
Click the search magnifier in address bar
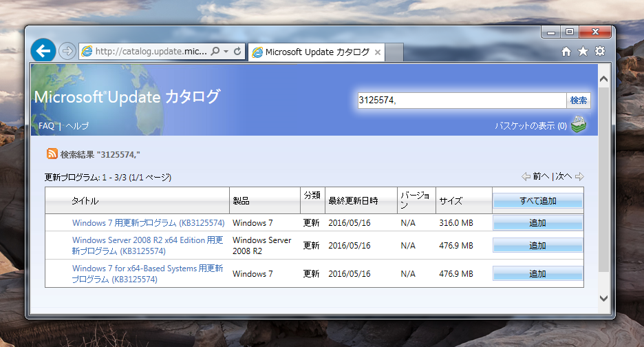click(x=215, y=52)
